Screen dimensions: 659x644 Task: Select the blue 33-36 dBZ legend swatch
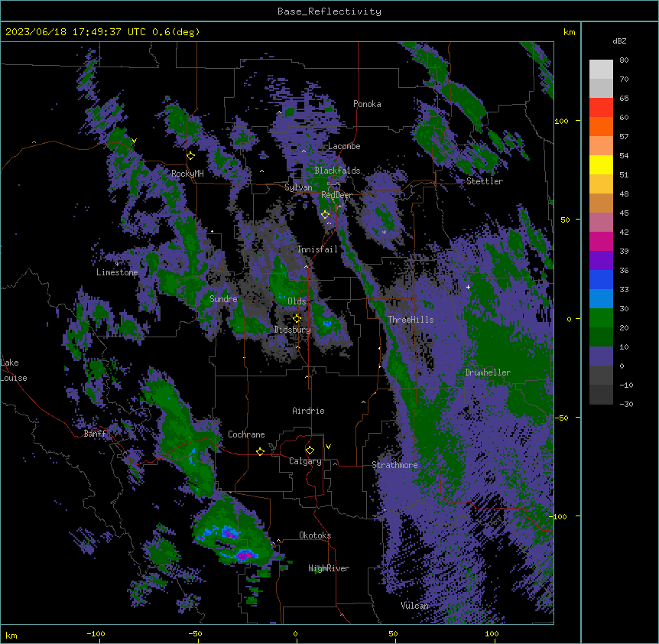point(601,279)
